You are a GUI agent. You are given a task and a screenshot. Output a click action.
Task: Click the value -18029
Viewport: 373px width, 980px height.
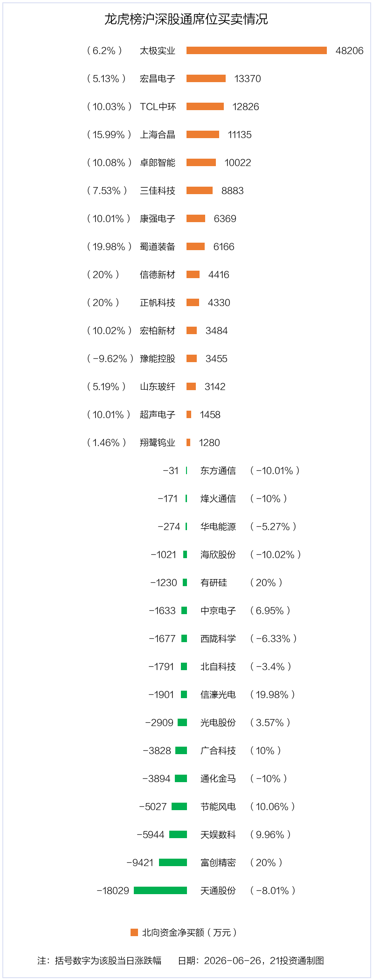[113, 890]
